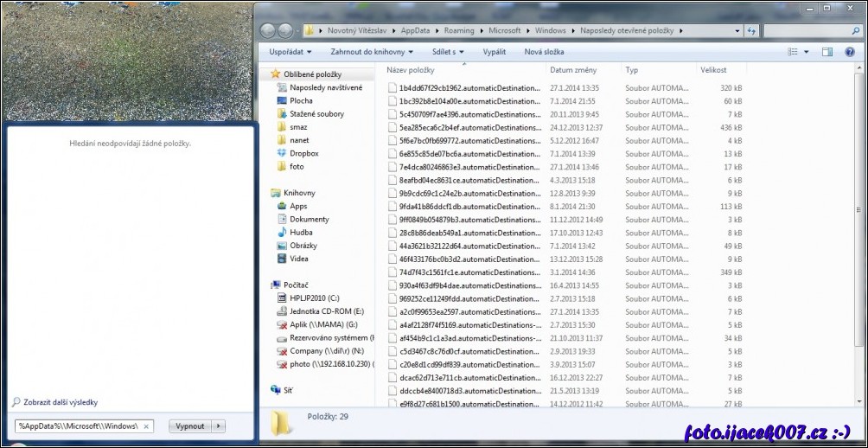The width and height of the screenshot is (868, 448).
Task: Open Dropbox in the favorites sidebar
Action: point(303,153)
